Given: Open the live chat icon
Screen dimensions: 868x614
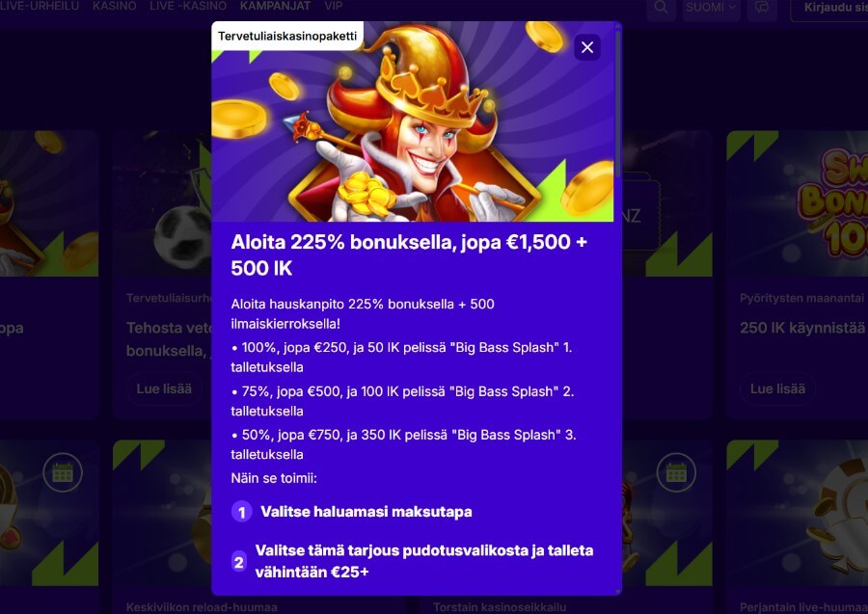Looking at the screenshot, I should (x=762, y=9).
